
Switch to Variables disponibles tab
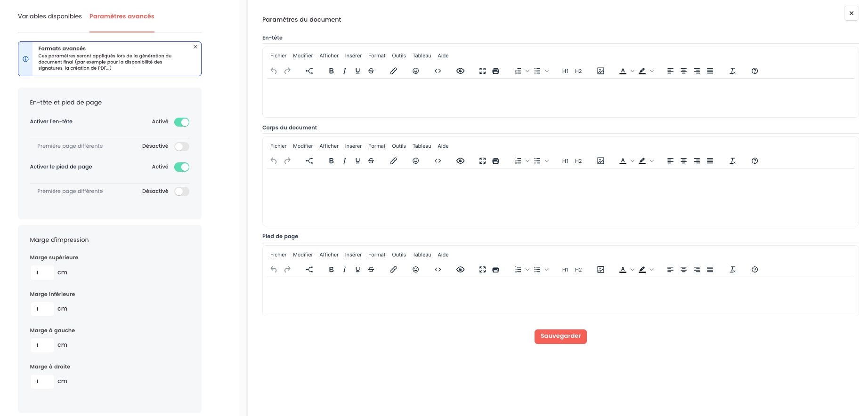tap(50, 16)
